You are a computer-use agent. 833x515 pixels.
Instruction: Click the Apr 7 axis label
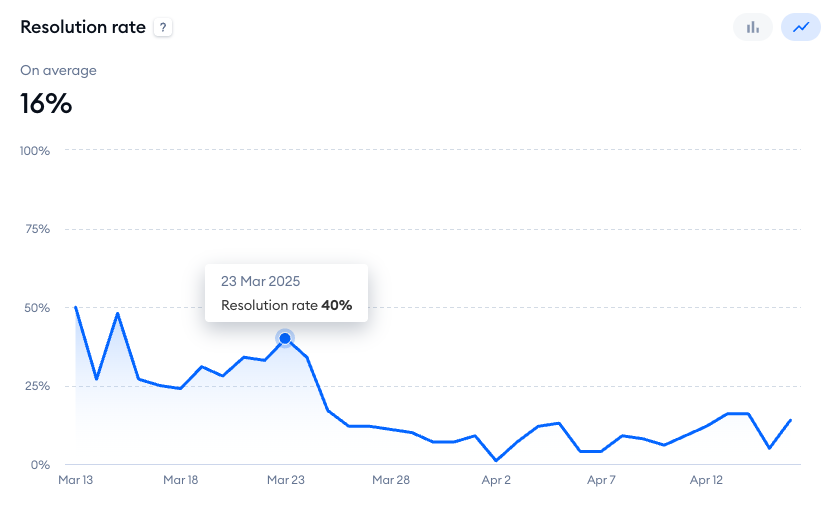tap(601, 480)
